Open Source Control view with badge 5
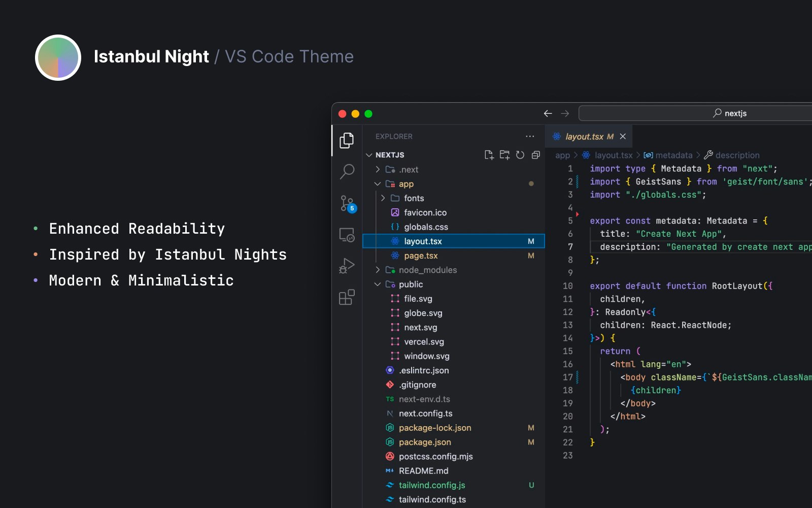This screenshot has height=508, width=812. 348,204
